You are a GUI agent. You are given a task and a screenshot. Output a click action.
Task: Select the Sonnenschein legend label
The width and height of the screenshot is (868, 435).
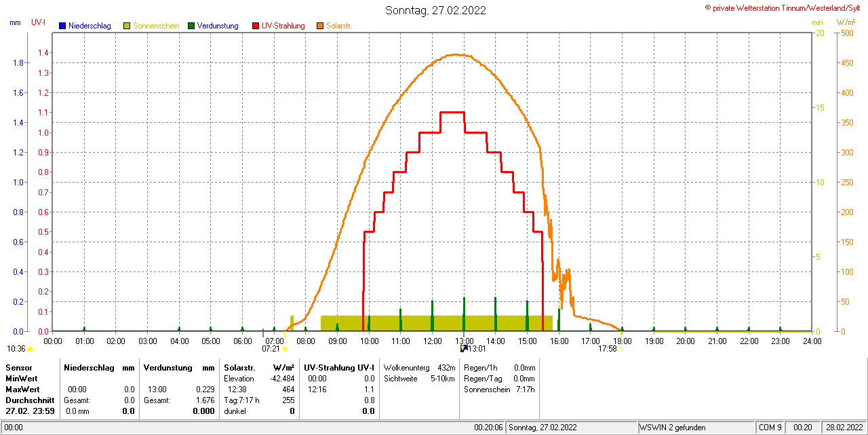[x=156, y=26]
